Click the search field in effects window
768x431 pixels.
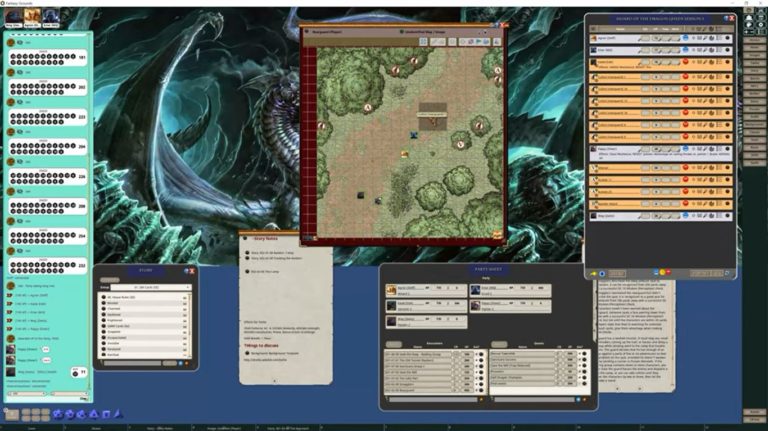[132, 363]
